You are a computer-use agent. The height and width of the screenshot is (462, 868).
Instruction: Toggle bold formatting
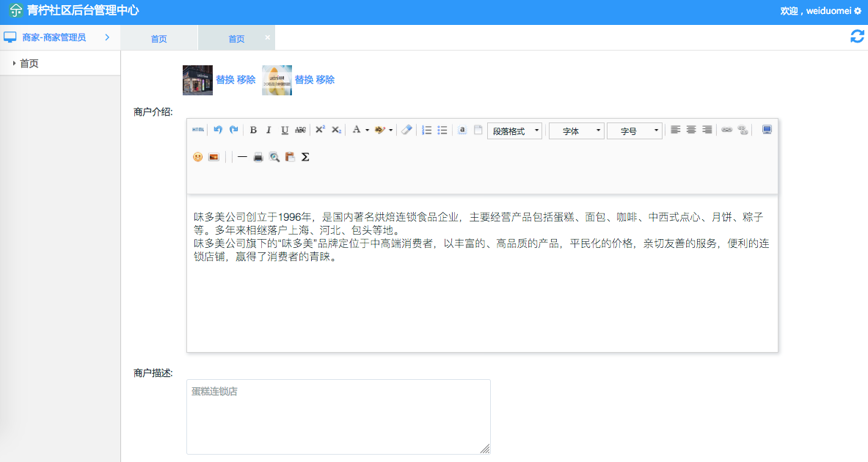click(253, 130)
